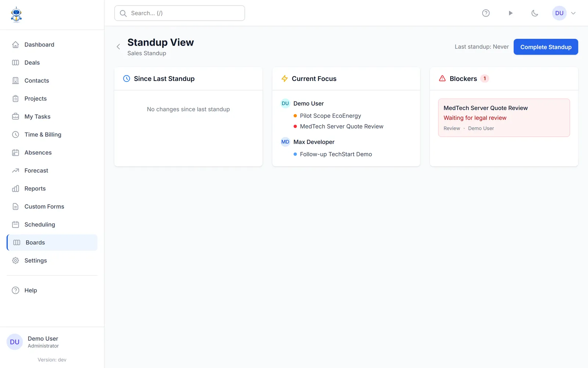The image size is (588, 368).
Task: Click the orange status dot beside Pilot Scope
Action: pyautogui.click(x=295, y=116)
